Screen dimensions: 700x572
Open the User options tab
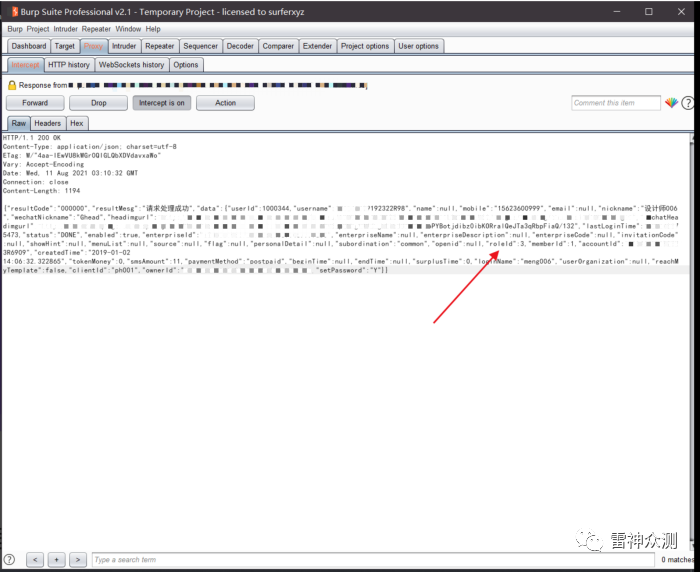[x=419, y=46]
